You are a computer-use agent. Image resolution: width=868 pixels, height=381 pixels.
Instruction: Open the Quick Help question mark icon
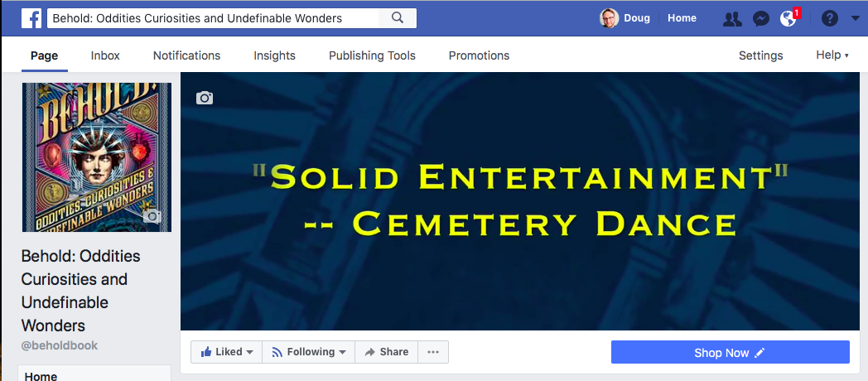click(x=829, y=19)
